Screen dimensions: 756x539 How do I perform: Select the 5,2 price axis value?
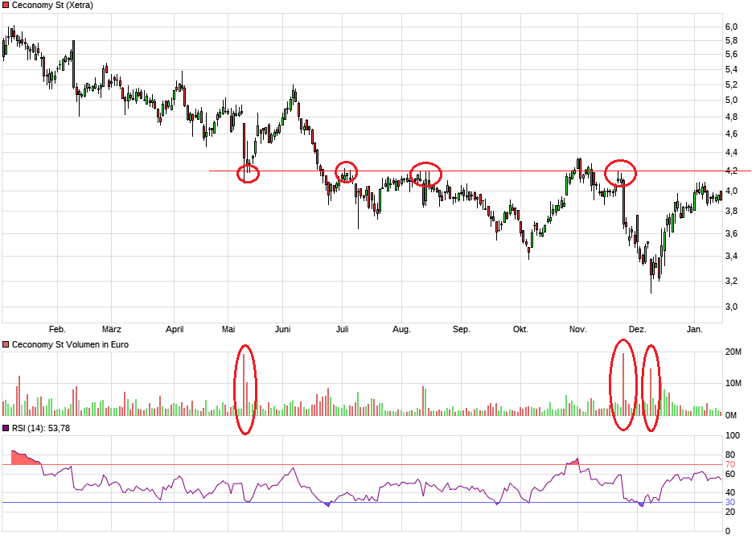(731, 84)
